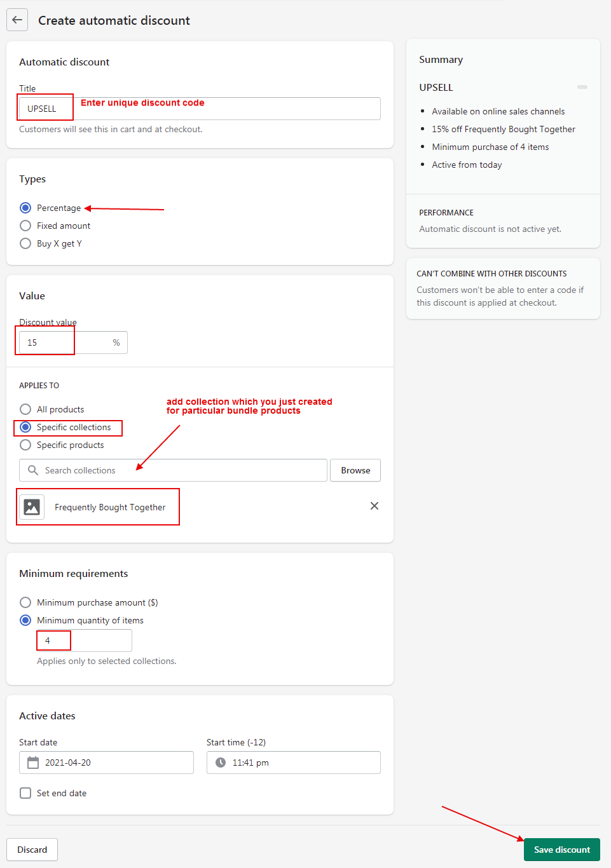Select the Fixed amount discount type
Image resolution: width=611 pixels, height=868 pixels.
coord(25,226)
